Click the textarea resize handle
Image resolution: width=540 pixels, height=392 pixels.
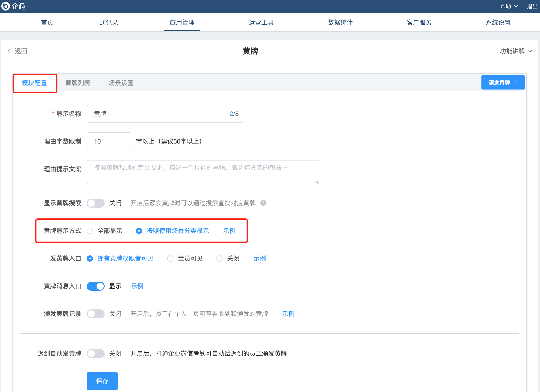[316, 182]
